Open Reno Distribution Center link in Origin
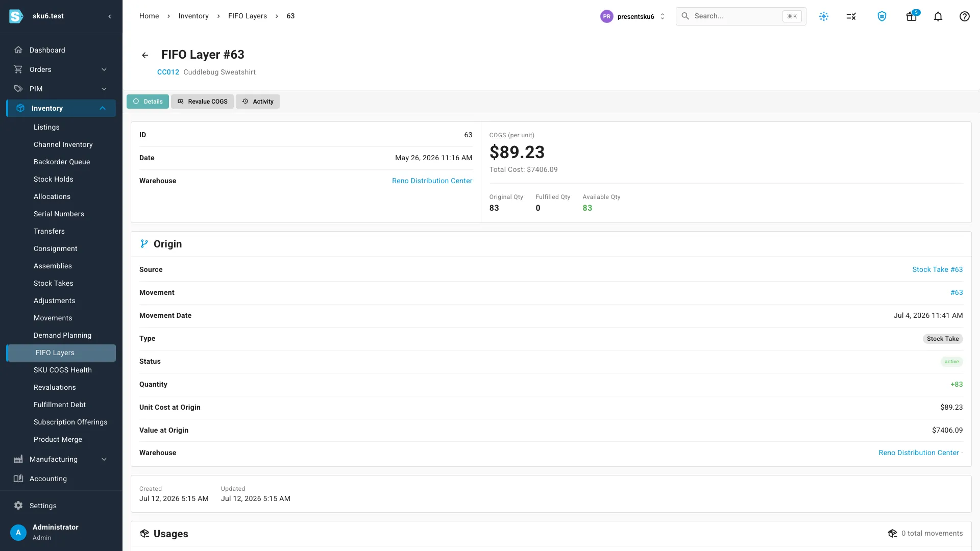980x551 pixels. (919, 453)
